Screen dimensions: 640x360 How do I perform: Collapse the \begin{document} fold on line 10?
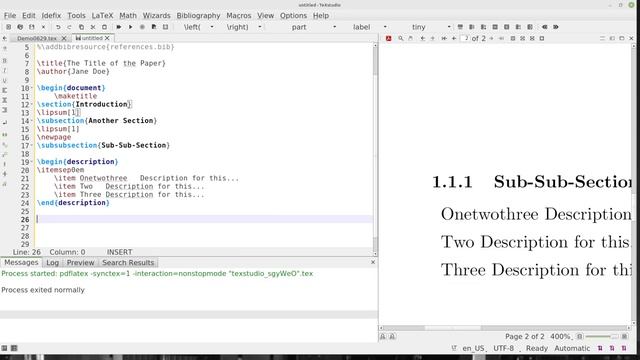pyautogui.click(x=32, y=88)
